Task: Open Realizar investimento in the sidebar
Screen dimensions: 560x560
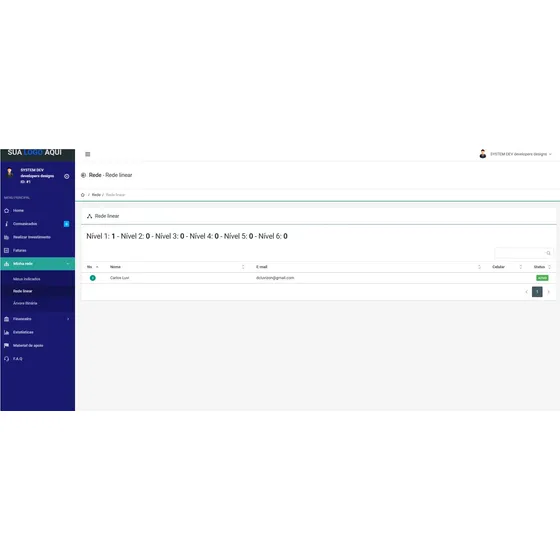Action: point(32,237)
